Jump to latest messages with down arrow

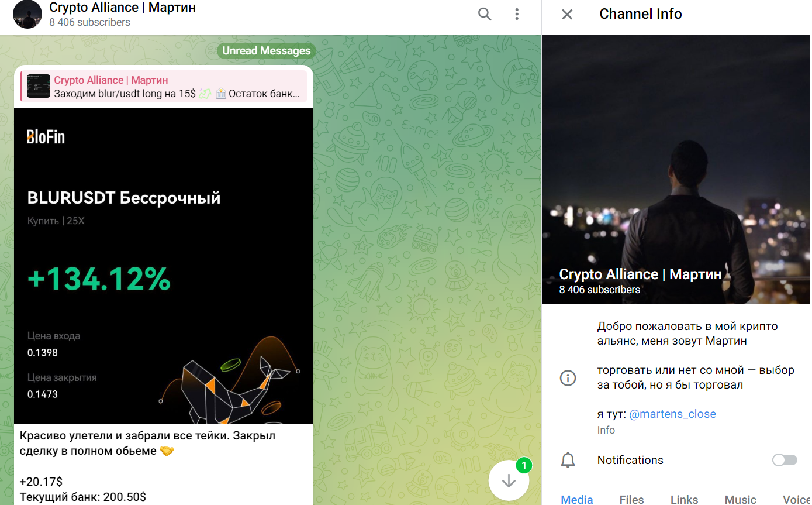click(x=509, y=480)
